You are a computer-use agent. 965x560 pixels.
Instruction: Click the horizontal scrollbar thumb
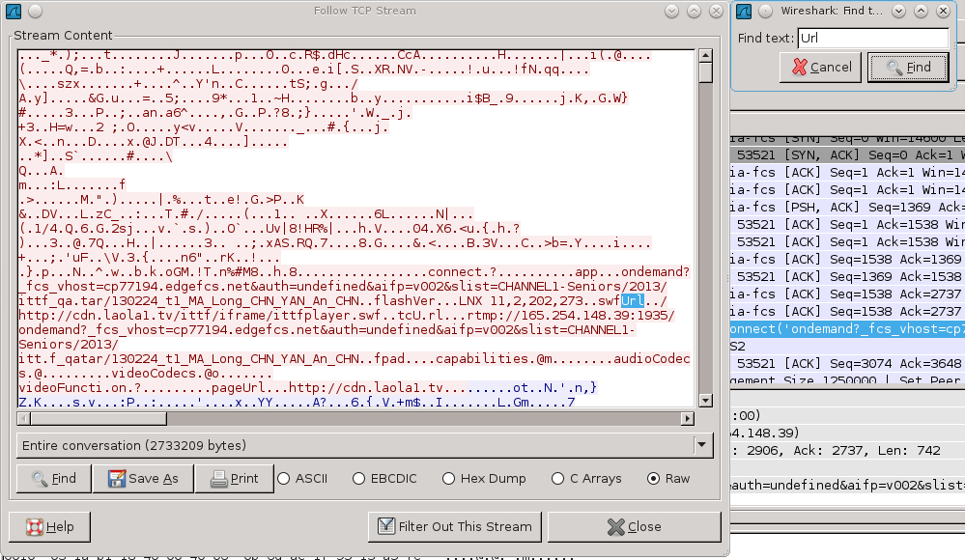tap(98, 418)
